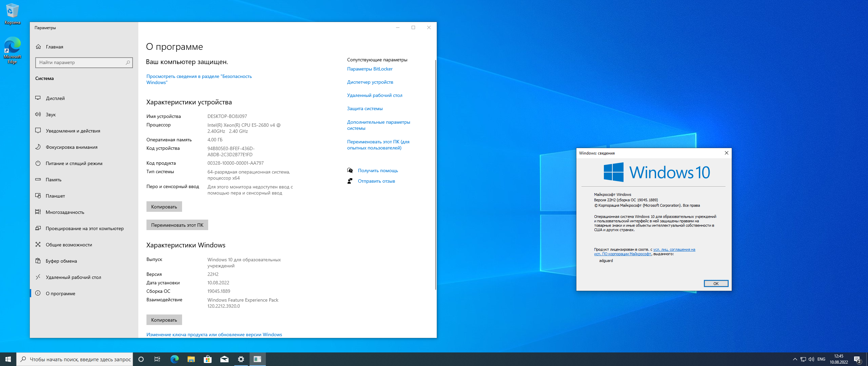Open the Recycle Bin desktop icon
The image size is (868, 366).
12,14
